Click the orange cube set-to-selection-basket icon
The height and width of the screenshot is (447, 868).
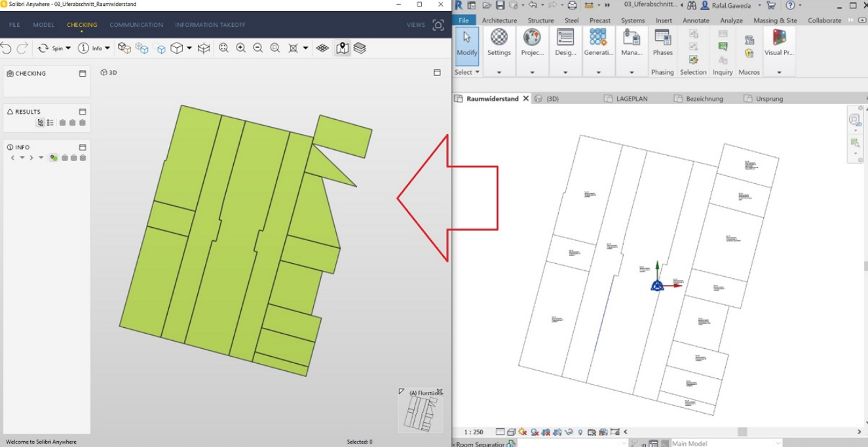tap(124, 48)
